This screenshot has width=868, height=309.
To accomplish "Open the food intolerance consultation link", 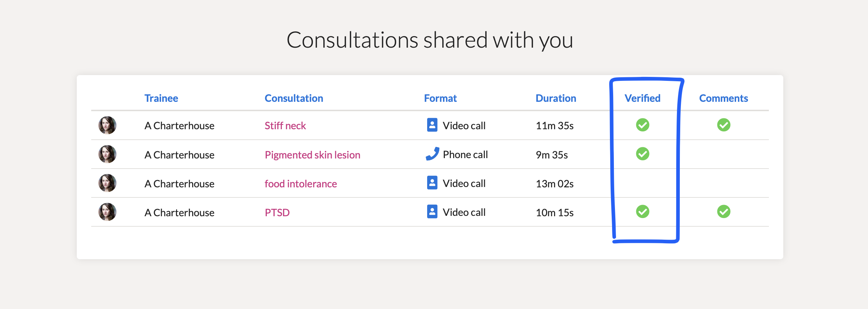I will click(301, 184).
